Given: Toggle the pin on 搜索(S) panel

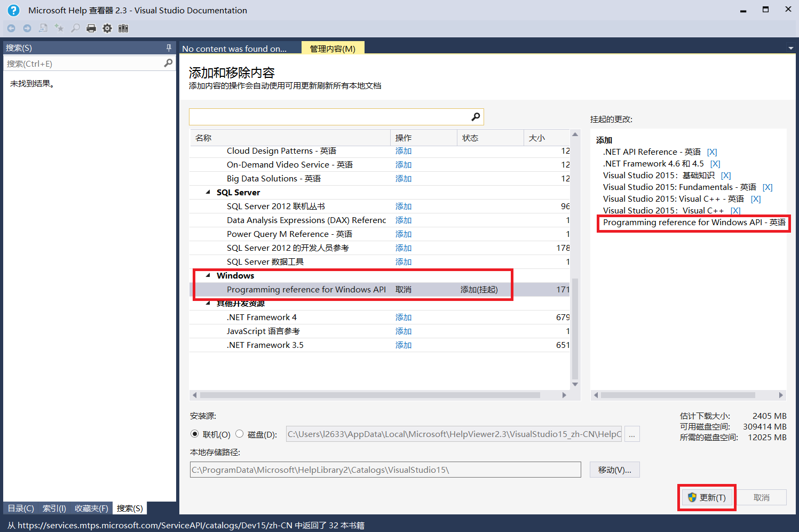Looking at the screenshot, I should [169, 47].
